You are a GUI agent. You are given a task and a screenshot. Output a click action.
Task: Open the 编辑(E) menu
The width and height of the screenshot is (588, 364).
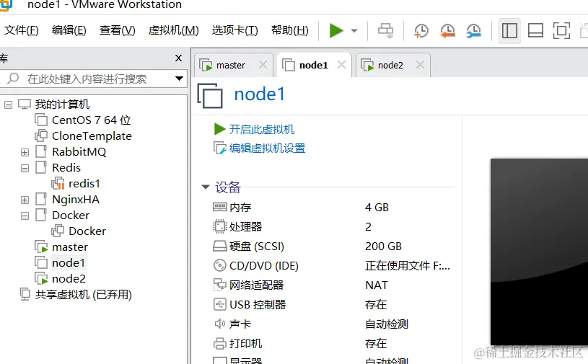69,30
